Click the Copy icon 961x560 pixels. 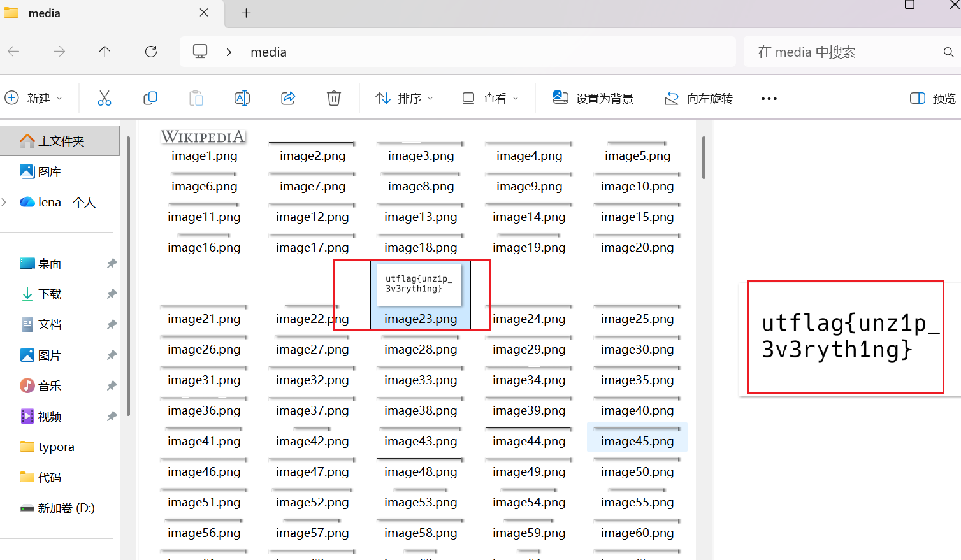coord(150,98)
